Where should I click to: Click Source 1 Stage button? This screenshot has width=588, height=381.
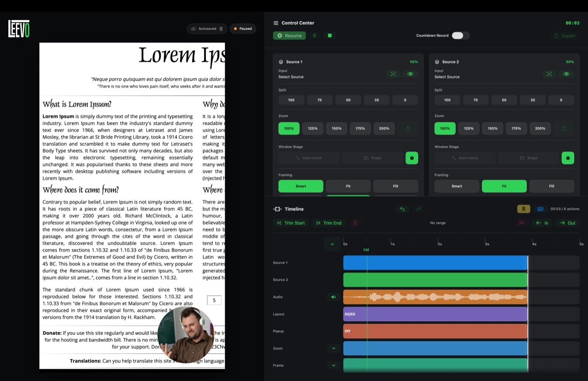click(x=373, y=158)
